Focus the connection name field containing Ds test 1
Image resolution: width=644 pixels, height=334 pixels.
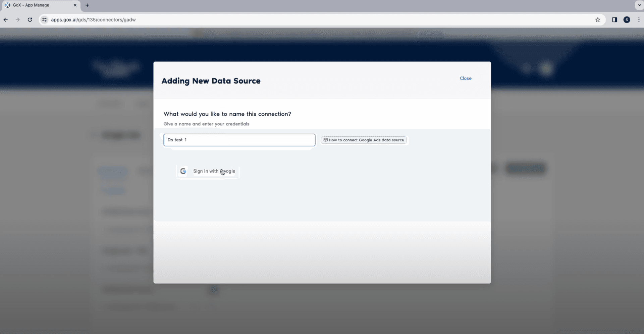click(239, 140)
